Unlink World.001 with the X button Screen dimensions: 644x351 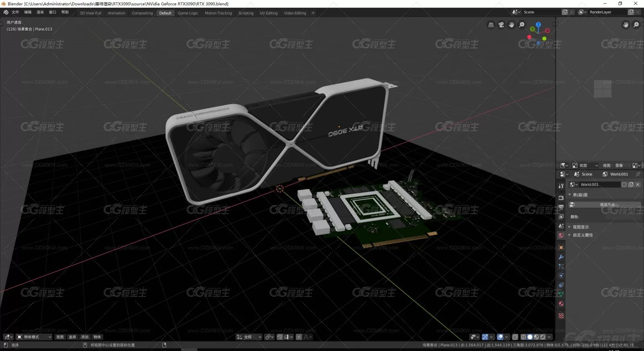(x=638, y=185)
